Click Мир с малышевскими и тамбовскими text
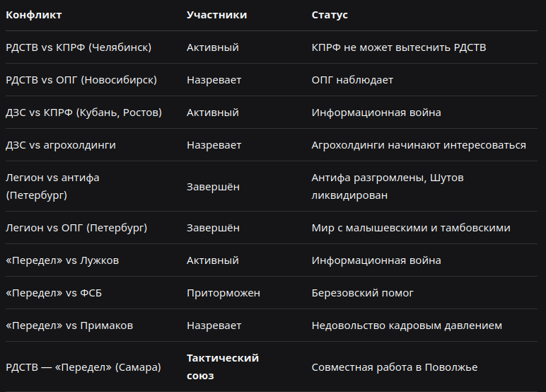 411,228
